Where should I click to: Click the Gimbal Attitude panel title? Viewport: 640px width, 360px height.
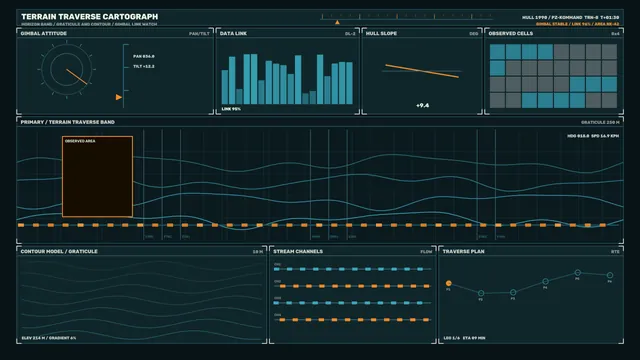coord(44,33)
